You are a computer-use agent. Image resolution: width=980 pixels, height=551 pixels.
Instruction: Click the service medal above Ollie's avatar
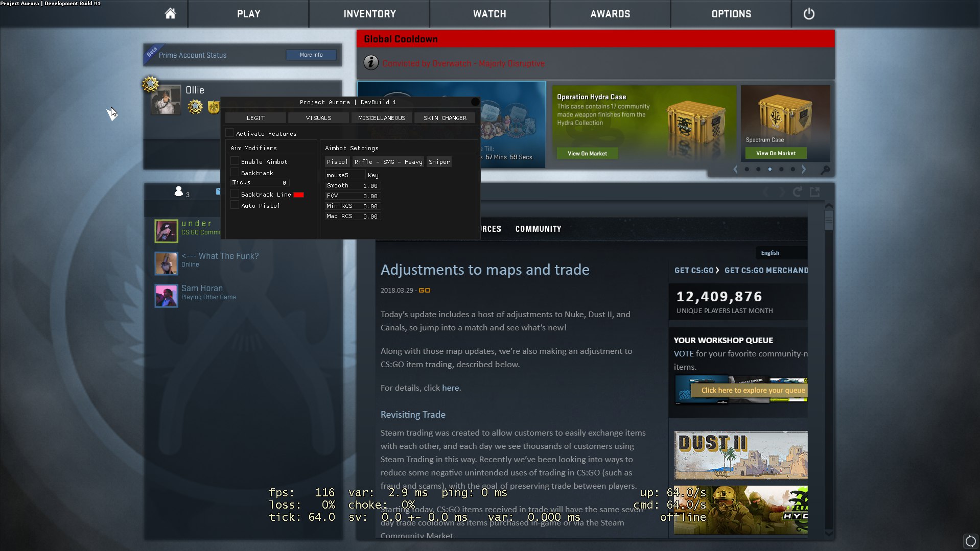point(150,84)
